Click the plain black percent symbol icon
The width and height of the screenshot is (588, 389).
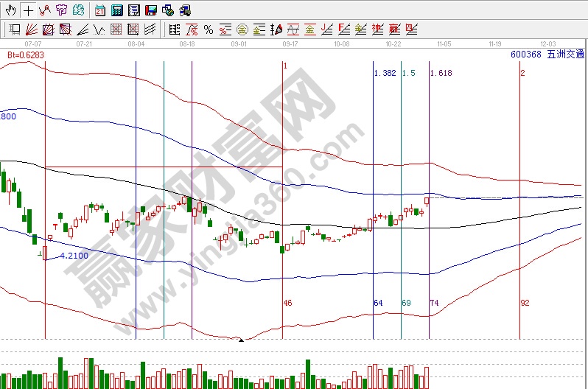tap(209, 29)
